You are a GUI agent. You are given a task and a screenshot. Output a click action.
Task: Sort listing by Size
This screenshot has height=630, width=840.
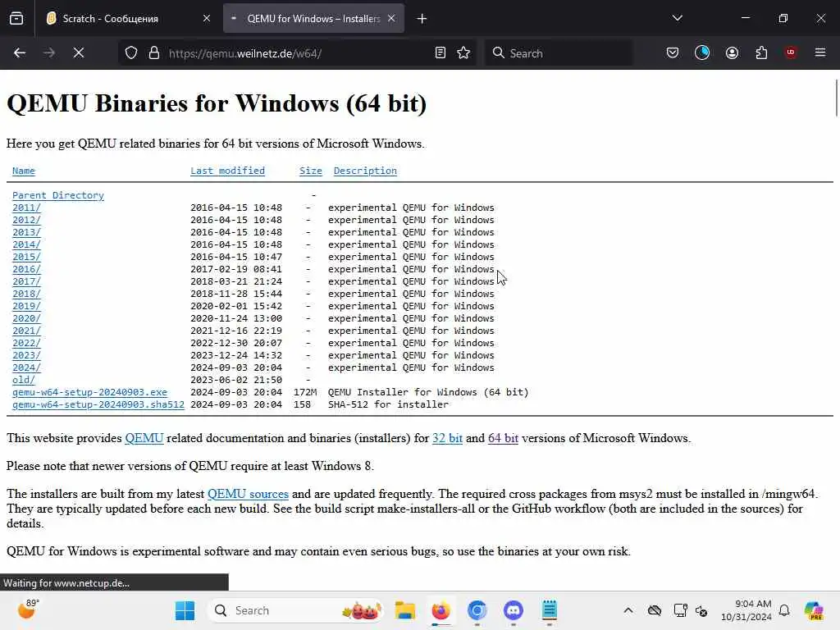tap(311, 171)
